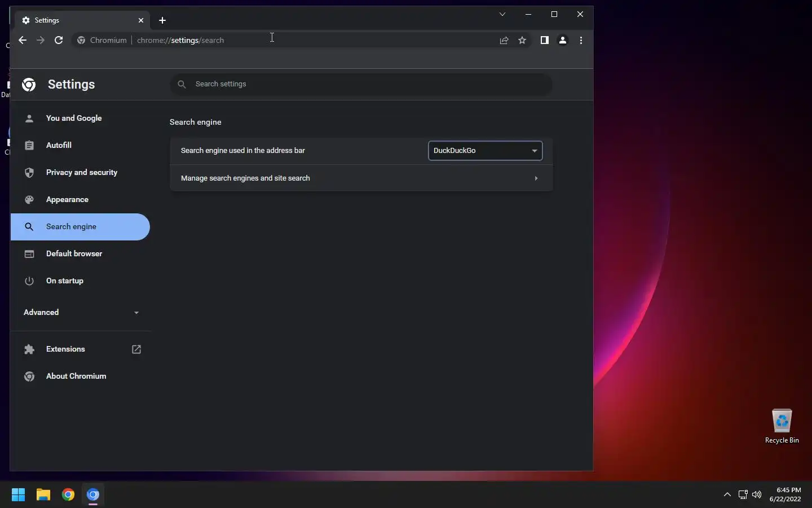This screenshot has height=508, width=812.
Task: Open the Chromium three-dot menu
Action: tap(581, 40)
